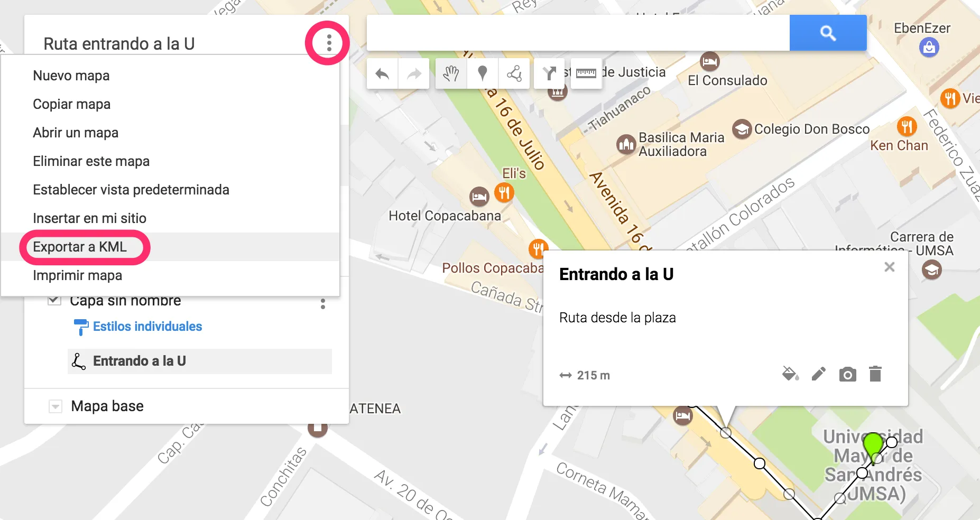This screenshot has height=520, width=980.
Task: Close the Entrando a la U popup
Action: click(x=890, y=267)
